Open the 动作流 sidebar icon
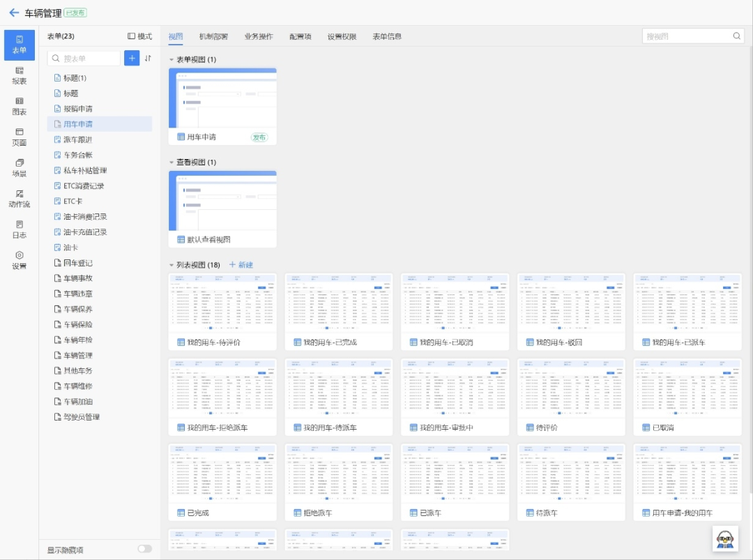Image resolution: width=753 pixels, height=560 pixels. (x=20, y=199)
